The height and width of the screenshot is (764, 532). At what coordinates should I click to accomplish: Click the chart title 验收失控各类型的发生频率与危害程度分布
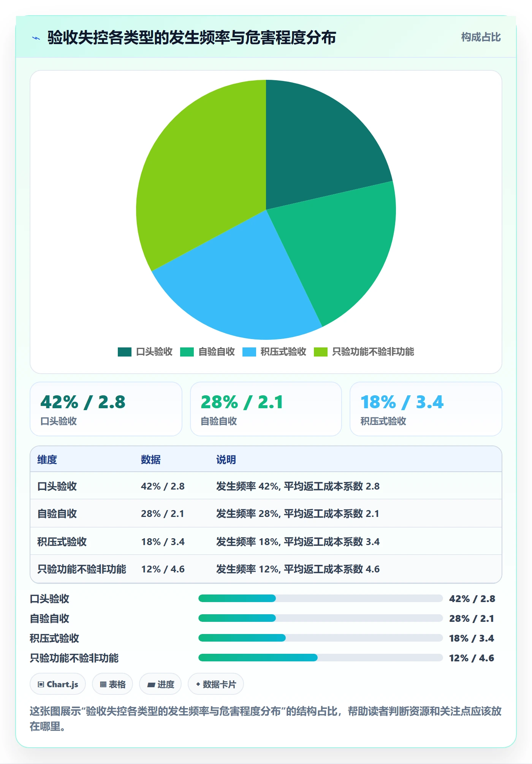pyautogui.click(x=192, y=38)
